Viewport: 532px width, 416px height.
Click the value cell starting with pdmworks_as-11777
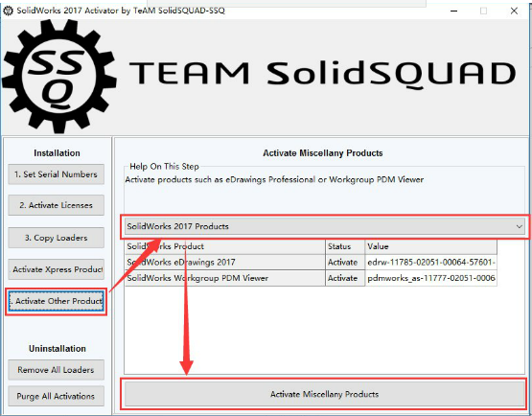431,278
